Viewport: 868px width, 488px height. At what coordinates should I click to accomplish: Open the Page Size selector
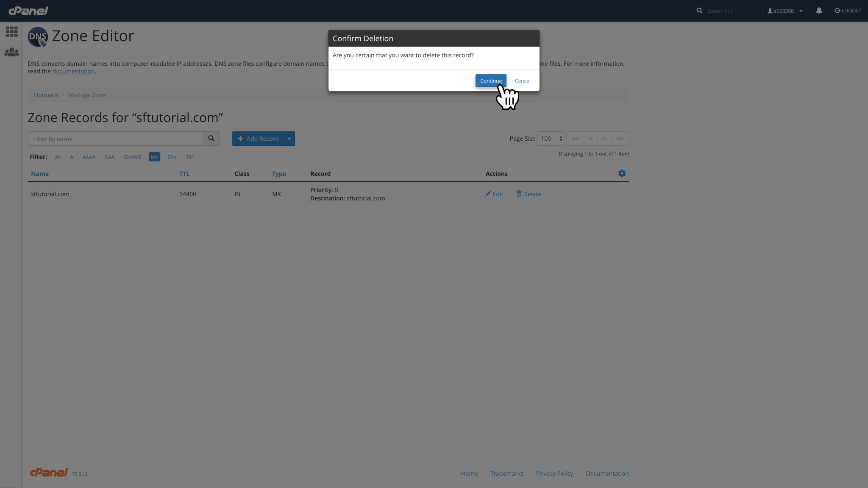tap(551, 139)
